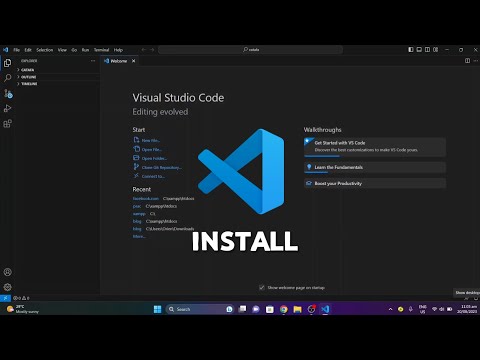Screen dimensions: 480x360
Task: Open File Explorer from the taskbar
Action: pos(297,309)
